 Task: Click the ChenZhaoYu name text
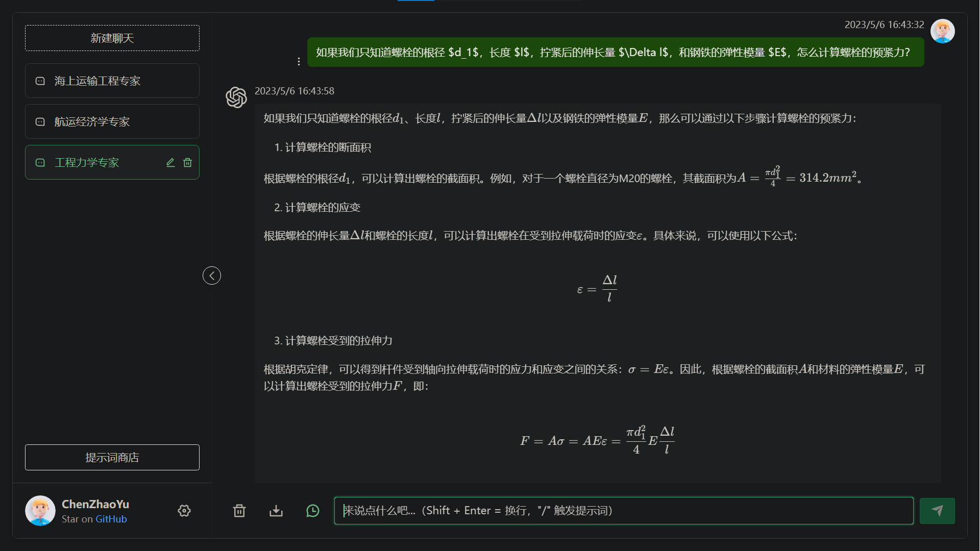click(95, 504)
